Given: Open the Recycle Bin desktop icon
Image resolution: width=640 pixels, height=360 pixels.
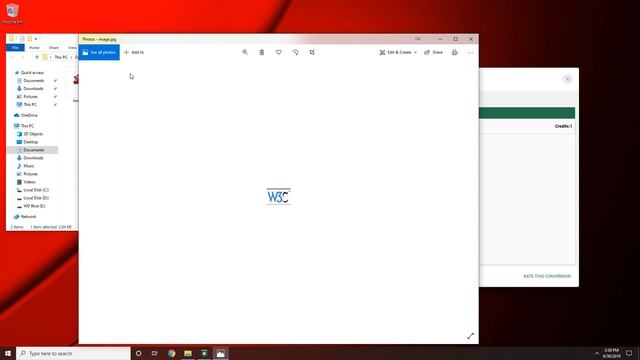Looking at the screenshot, I should [12, 13].
